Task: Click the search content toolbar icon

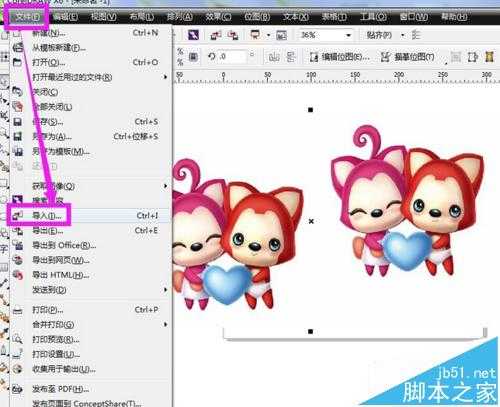Action: 193,35
